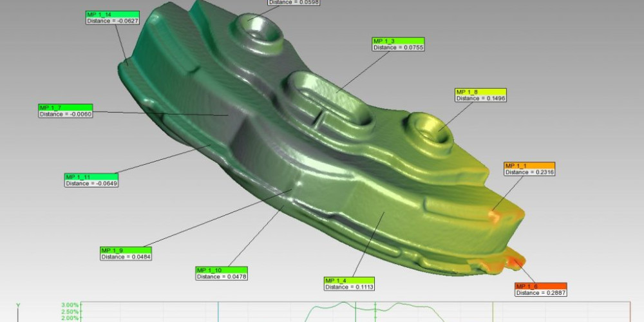Click the Distance = -0.0627 value

tap(111, 21)
